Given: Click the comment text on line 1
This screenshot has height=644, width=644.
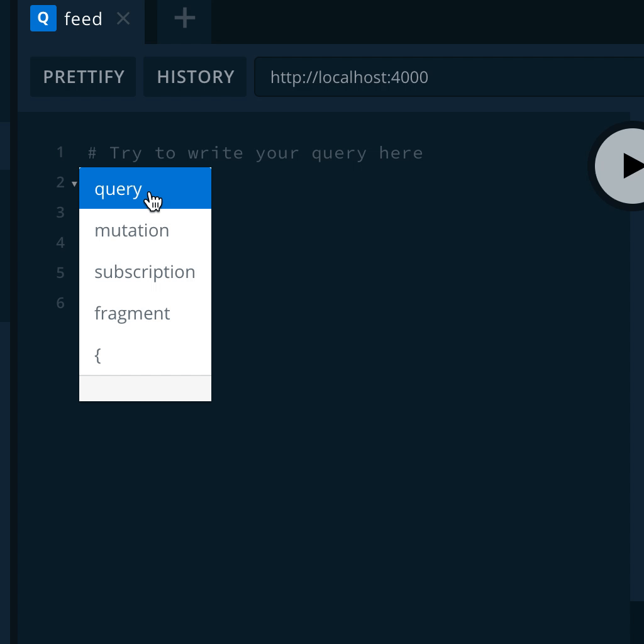Looking at the screenshot, I should click(255, 153).
